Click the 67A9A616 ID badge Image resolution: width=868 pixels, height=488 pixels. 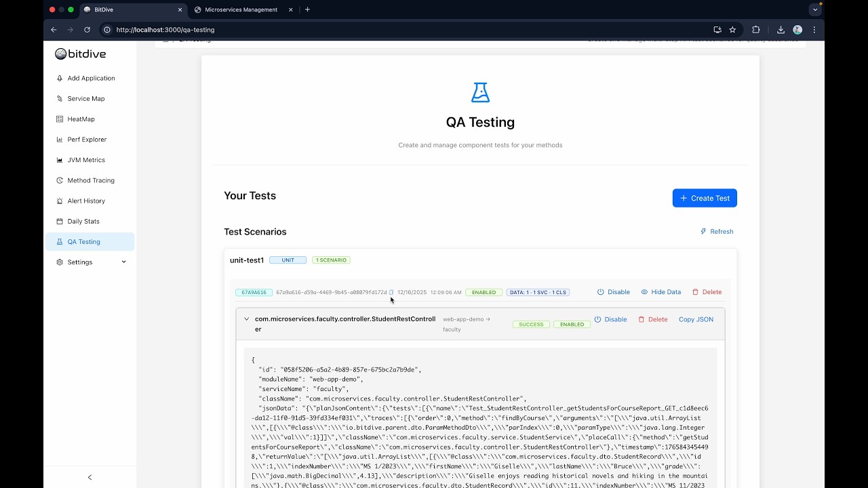pyautogui.click(x=254, y=292)
